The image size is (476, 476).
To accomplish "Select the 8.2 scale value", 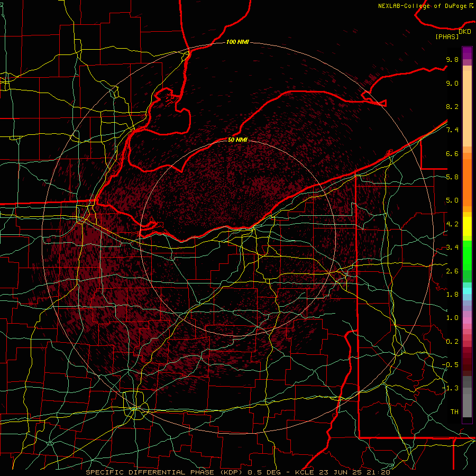I will (452, 106).
